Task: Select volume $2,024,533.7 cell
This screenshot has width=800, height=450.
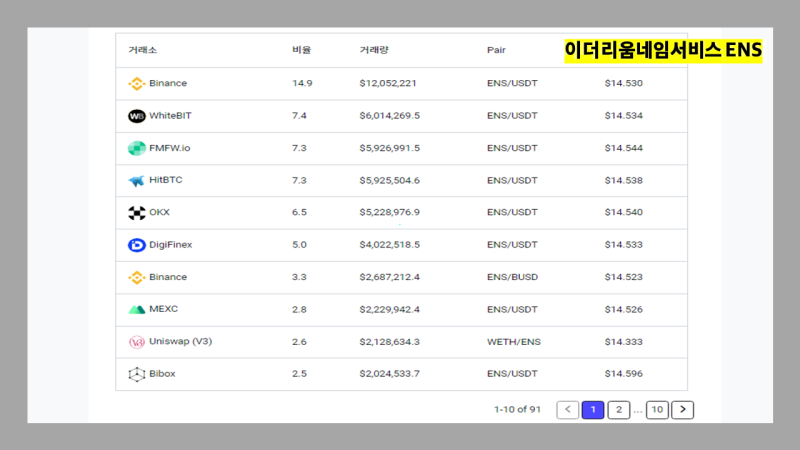Action: (389, 374)
